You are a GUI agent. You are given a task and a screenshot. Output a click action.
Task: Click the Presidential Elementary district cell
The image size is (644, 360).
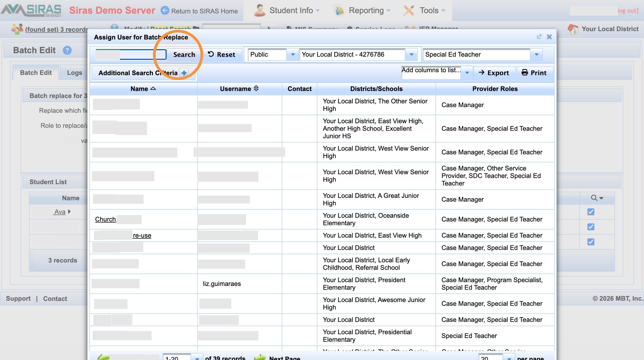[376, 336]
